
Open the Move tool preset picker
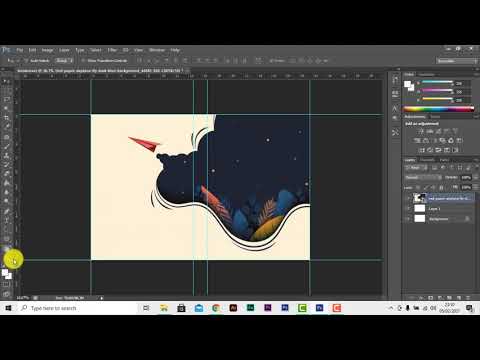click(x=11, y=61)
